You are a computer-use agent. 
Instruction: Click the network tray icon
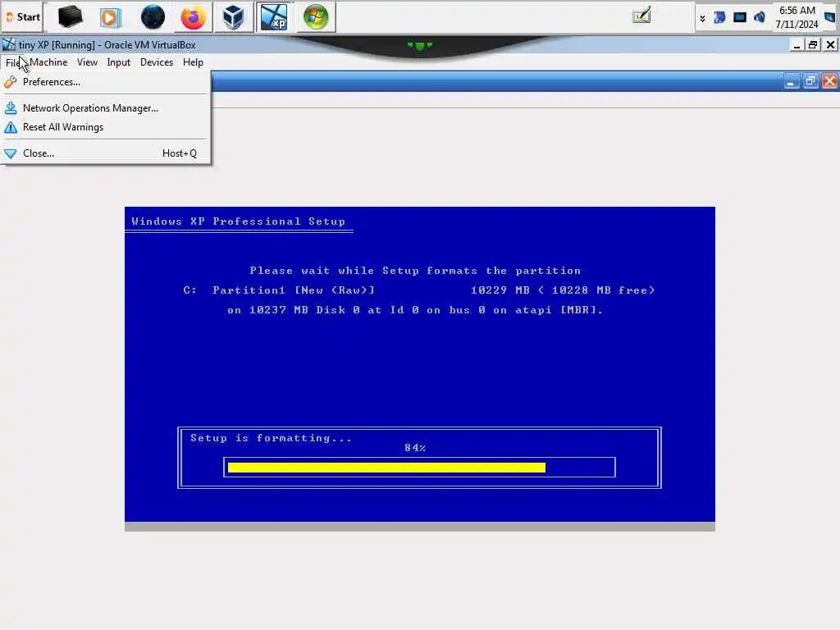pyautogui.click(x=719, y=18)
